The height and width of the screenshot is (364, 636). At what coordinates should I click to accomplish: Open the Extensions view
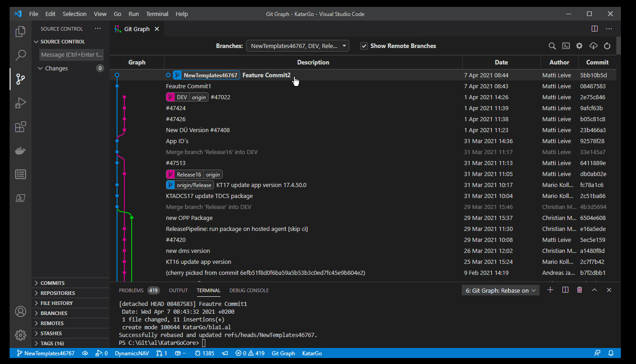pyautogui.click(x=21, y=127)
